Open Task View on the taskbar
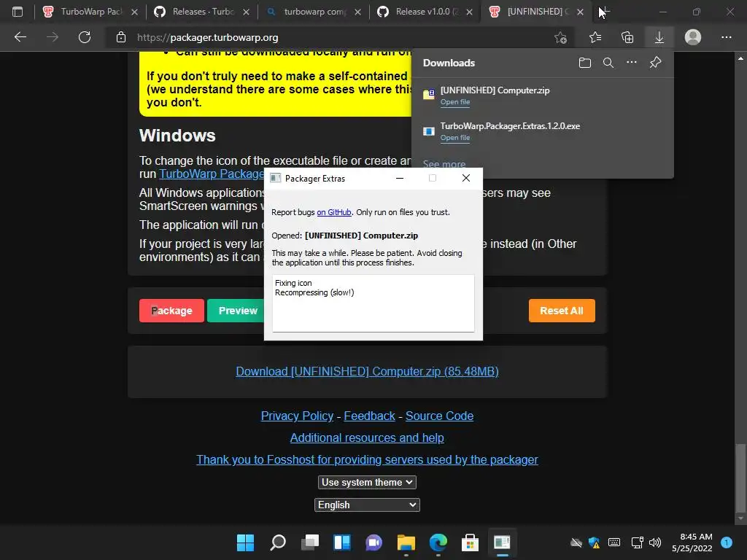Screen dimensions: 747x560 310,542
